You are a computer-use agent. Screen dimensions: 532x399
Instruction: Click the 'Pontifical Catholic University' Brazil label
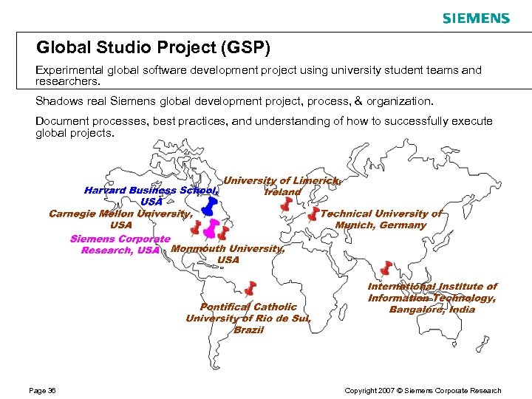coord(248,318)
